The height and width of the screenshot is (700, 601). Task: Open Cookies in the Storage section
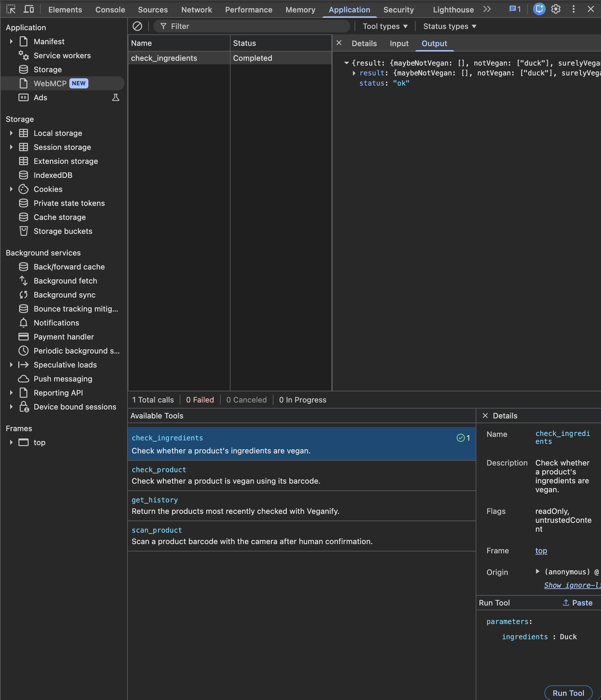(48, 189)
